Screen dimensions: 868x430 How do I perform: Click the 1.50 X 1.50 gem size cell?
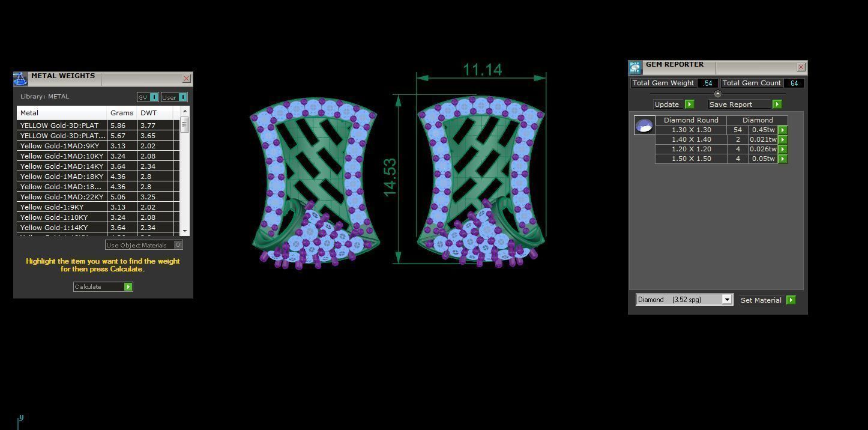pos(691,159)
